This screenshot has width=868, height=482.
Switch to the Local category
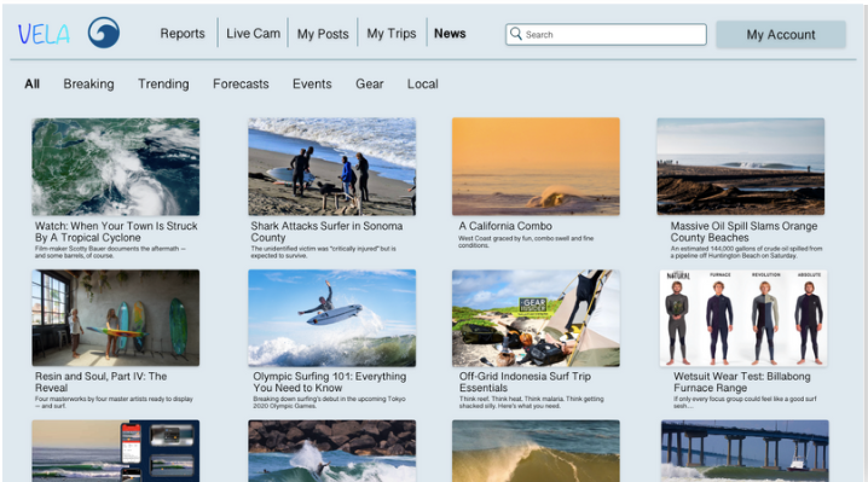click(x=423, y=84)
